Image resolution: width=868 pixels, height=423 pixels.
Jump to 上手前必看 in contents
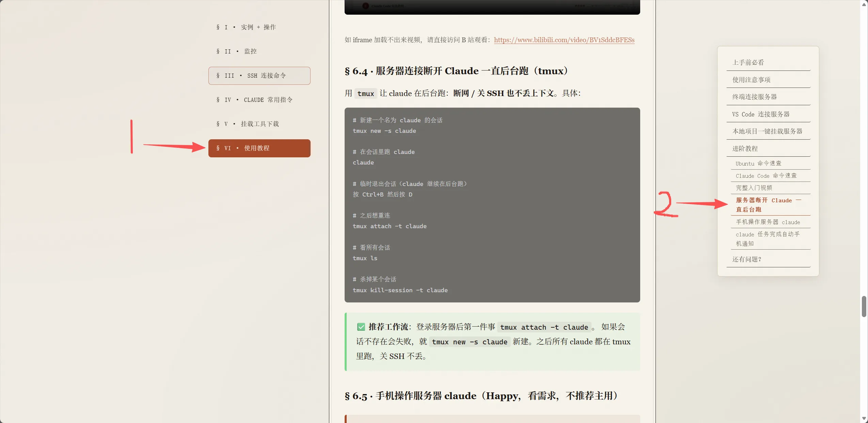click(x=768, y=63)
